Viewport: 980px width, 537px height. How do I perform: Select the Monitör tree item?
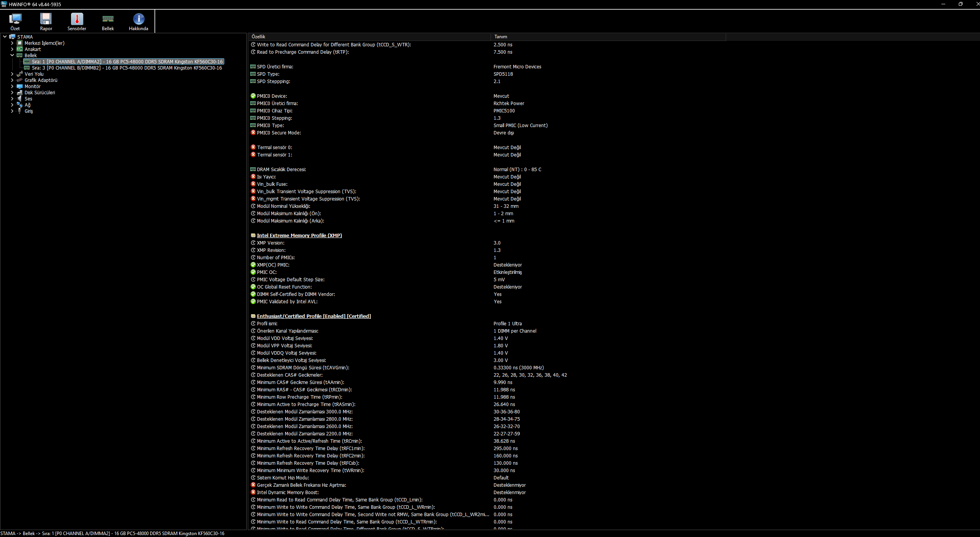coord(32,86)
